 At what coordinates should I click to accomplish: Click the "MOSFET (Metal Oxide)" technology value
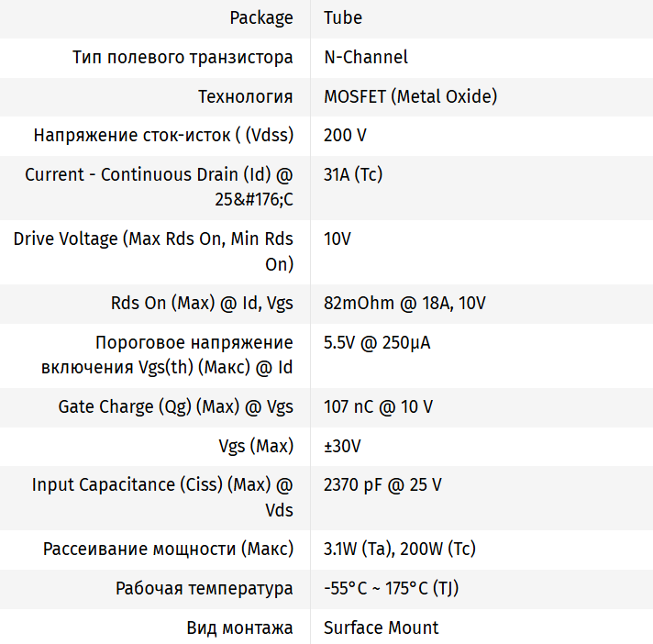tap(411, 96)
